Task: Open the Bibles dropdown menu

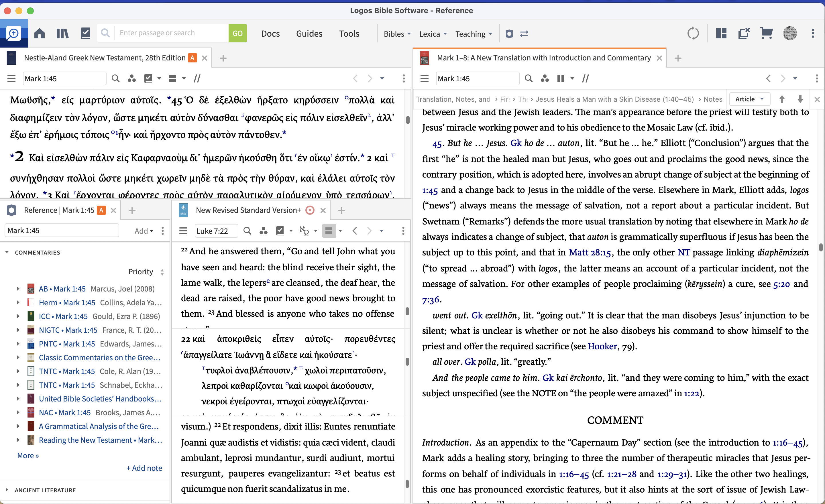Action: 397,34
